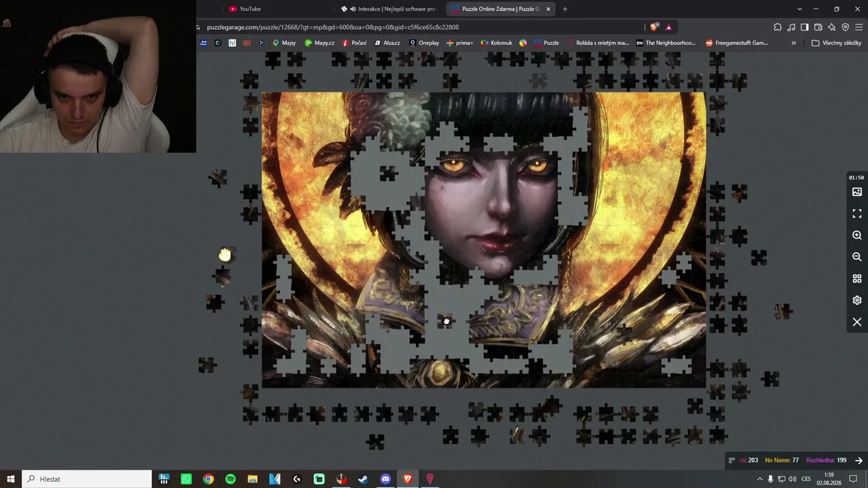Open the volume tray icon

(792, 479)
